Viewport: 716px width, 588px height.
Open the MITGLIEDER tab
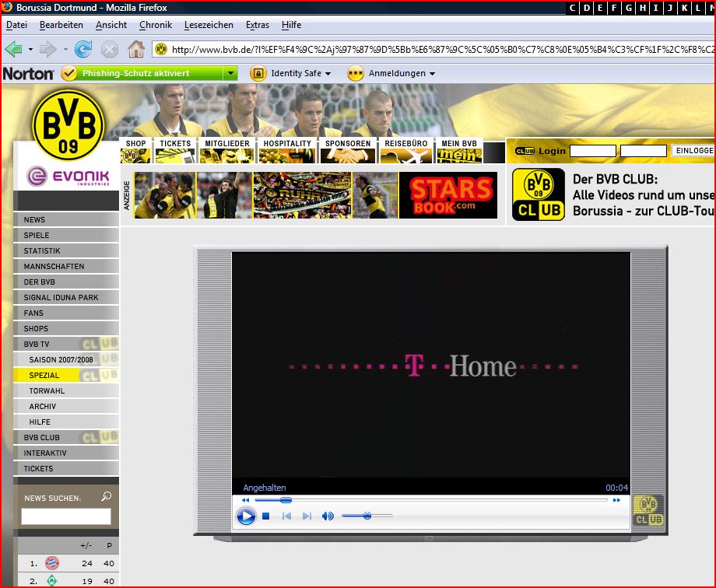(227, 150)
